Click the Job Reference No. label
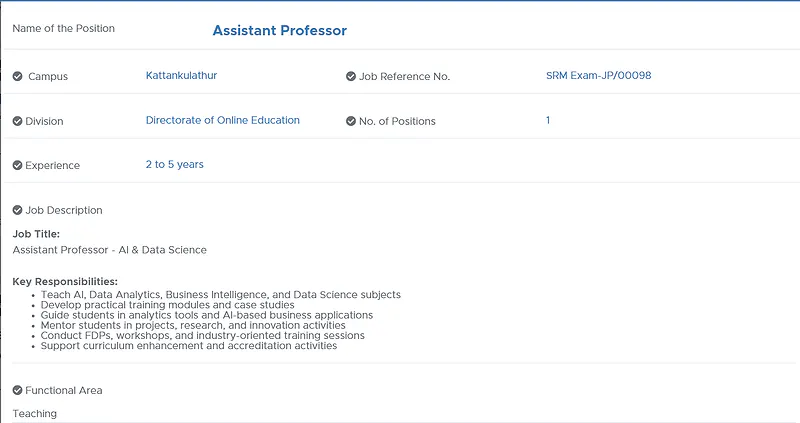800x423 pixels. (x=404, y=77)
